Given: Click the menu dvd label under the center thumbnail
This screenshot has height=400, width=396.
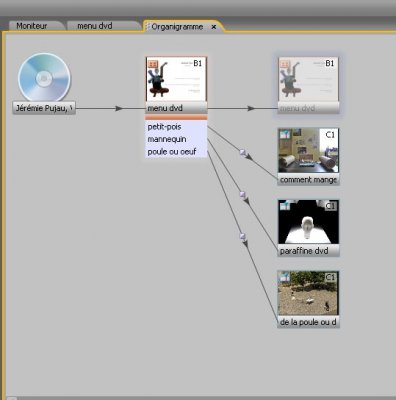Looking at the screenshot, I should [176, 108].
